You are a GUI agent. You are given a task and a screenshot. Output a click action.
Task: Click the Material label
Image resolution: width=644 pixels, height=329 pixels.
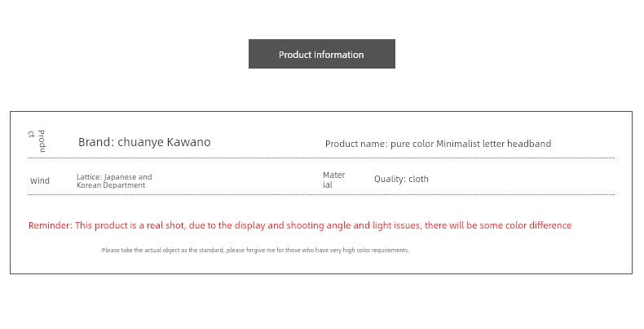pos(333,180)
